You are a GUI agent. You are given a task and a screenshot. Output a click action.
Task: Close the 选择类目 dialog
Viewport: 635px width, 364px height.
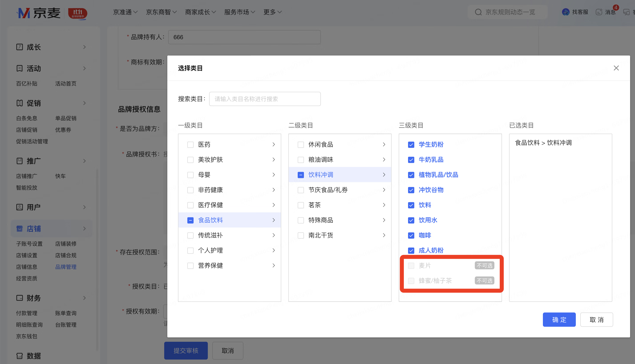click(616, 68)
